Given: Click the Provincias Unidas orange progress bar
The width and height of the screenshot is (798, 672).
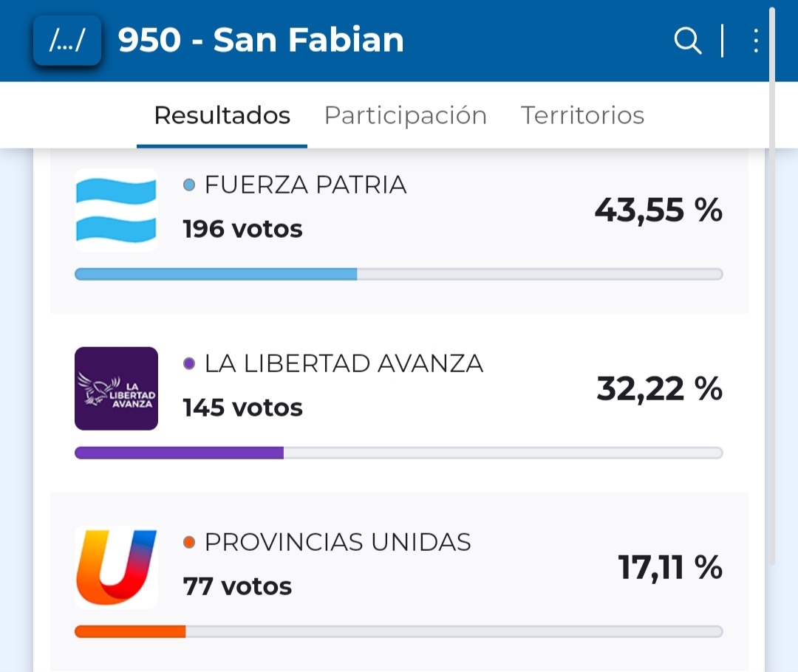Looking at the screenshot, I should [x=130, y=631].
